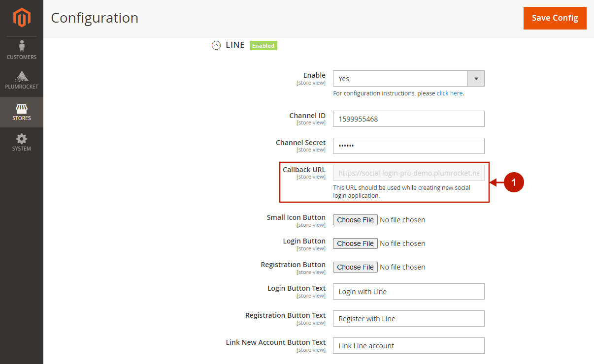This screenshot has width=594, height=364.
Task: Click the Channel ID label
Action: 307,116
